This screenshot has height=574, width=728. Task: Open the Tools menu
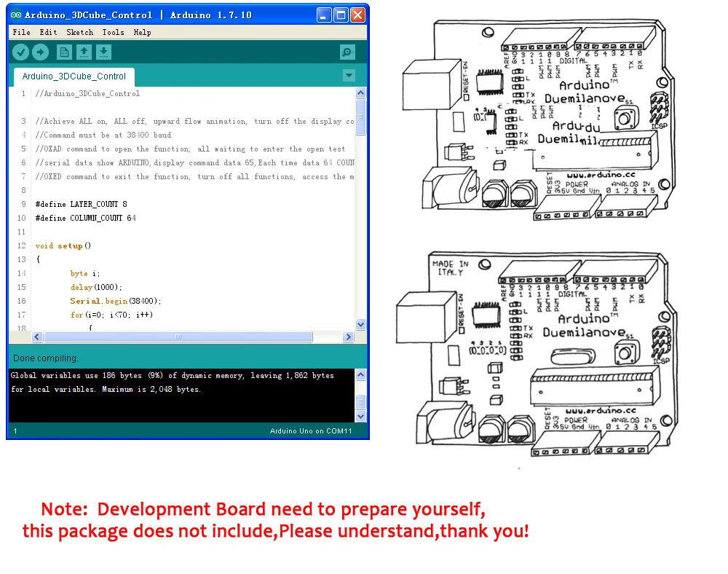coord(114,32)
